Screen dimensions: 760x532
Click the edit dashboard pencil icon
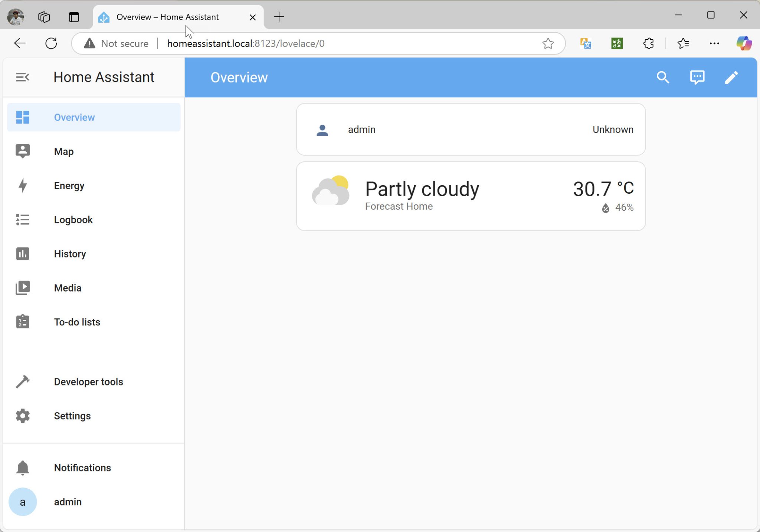(x=731, y=78)
